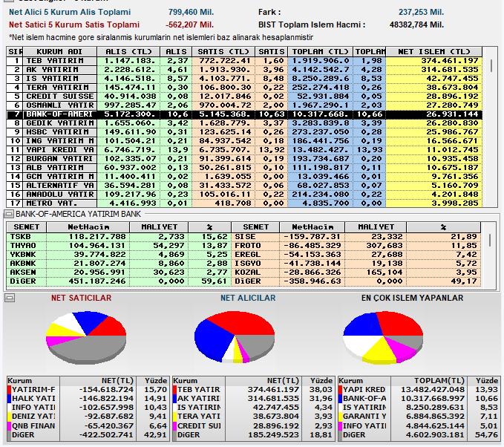
Task: Sort by ALIS (TL) column header
Action: [x=128, y=52]
